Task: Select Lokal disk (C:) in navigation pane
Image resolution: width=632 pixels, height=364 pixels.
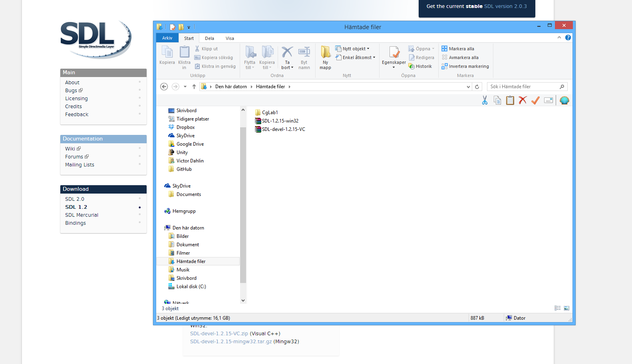Action: [x=191, y=287]
